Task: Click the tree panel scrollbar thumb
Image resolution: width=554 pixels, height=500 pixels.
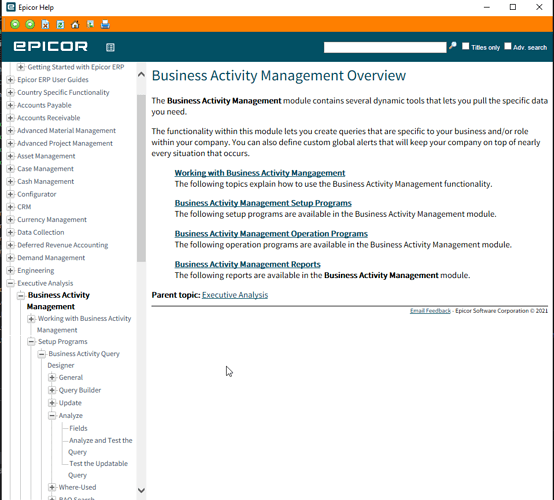Action: coord(141,178)
